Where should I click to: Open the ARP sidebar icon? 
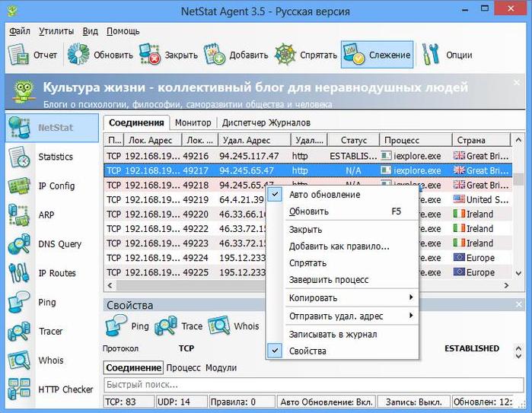pyautogui.click(x=19, y=214)
